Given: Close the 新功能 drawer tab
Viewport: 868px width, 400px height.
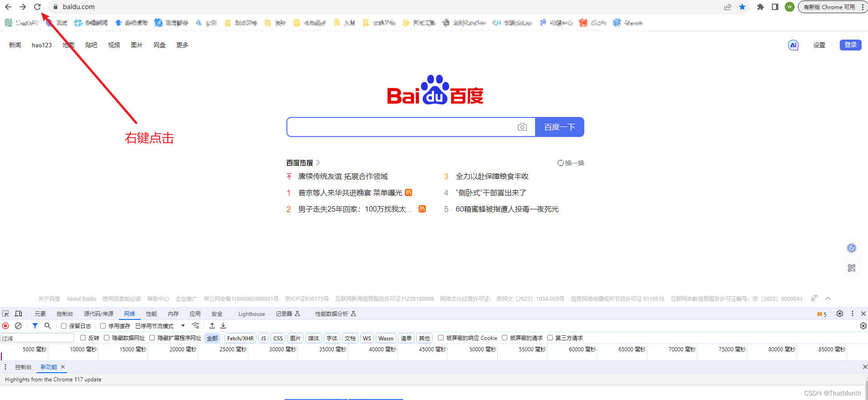Looking at the screenshot, I should tap(63, 367).
